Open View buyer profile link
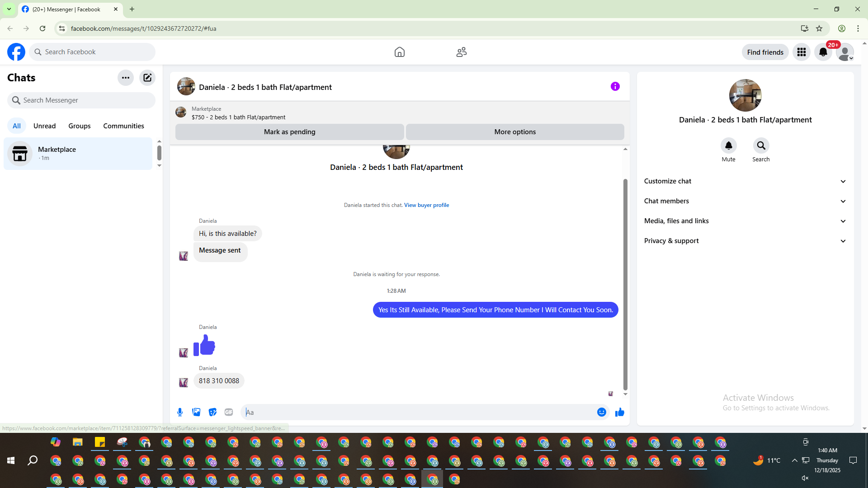Image resolution: width=868 pixels, height=488 pixels. pos(426,205)
